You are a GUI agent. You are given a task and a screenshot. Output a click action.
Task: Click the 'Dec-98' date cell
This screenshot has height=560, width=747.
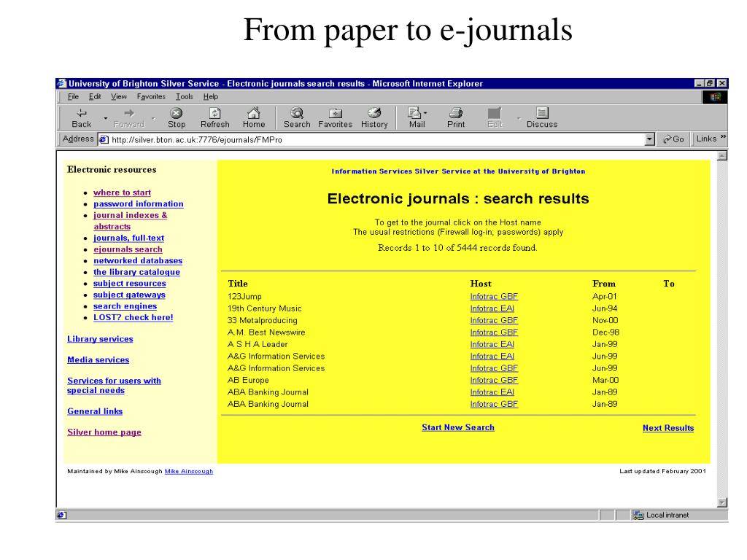[605, 332]
